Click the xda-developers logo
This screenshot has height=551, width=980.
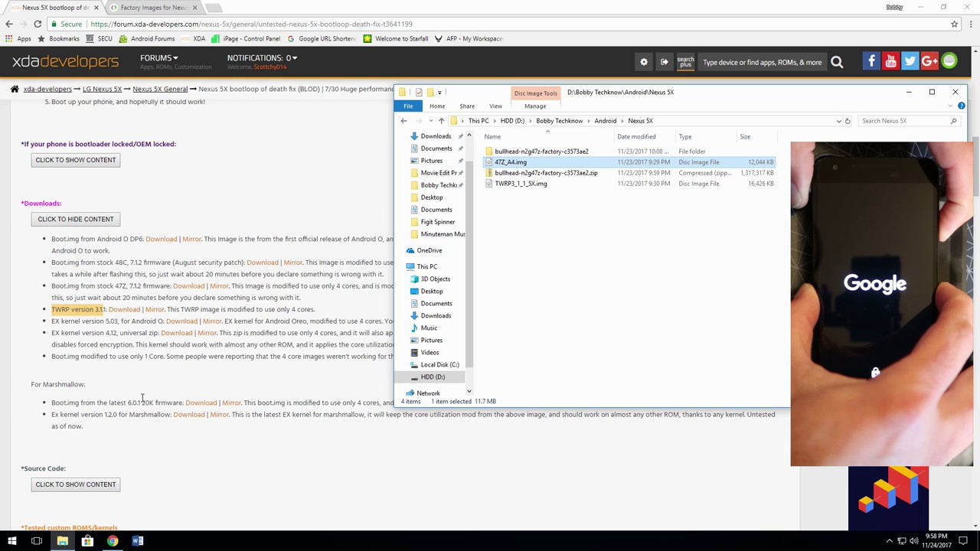pos(66,61)
